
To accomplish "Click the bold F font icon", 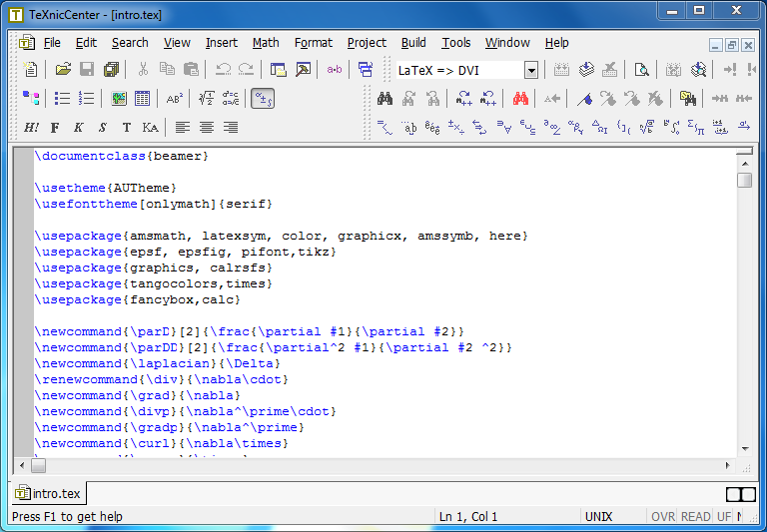I will 55,128.
